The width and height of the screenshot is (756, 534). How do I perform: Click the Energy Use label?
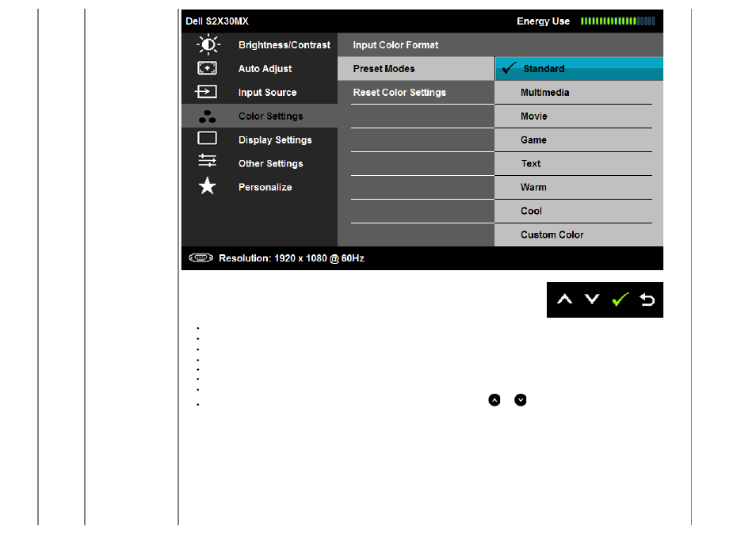click(543, 21)
